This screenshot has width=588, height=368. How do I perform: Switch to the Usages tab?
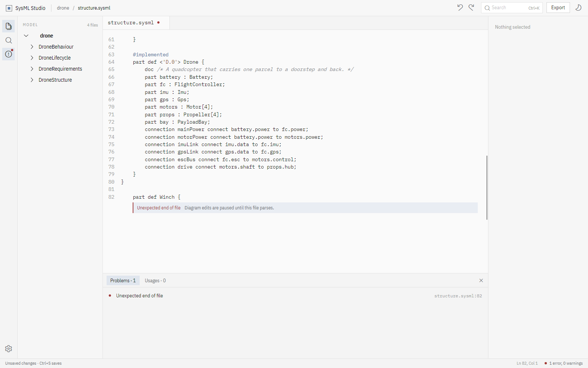(155, 280)
